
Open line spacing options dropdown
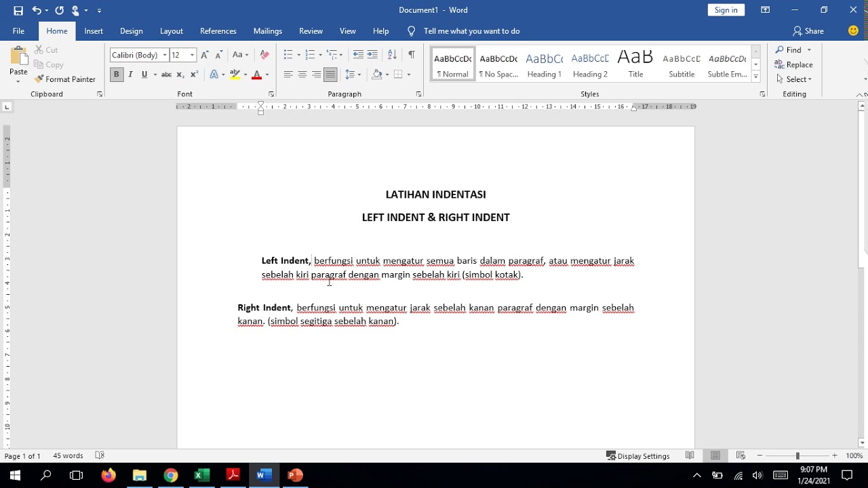click(x=353, y=75)
